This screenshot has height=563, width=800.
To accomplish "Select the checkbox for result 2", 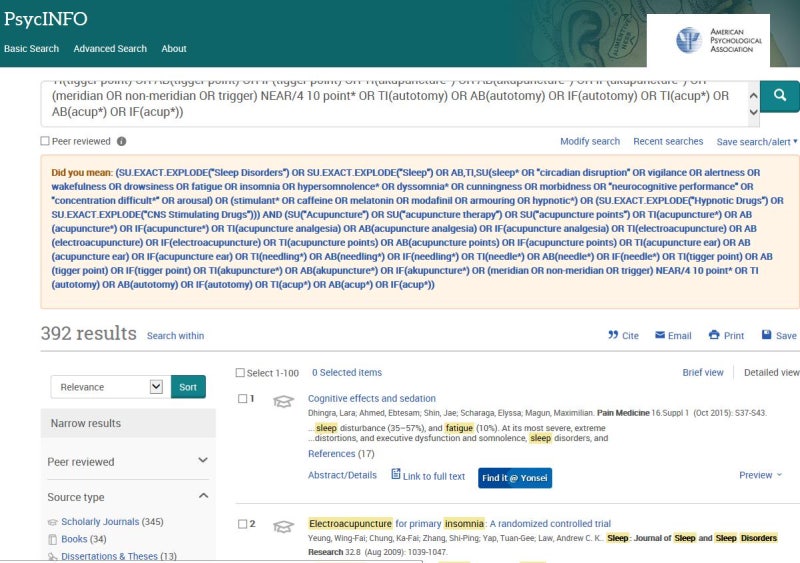I will 242,524.
